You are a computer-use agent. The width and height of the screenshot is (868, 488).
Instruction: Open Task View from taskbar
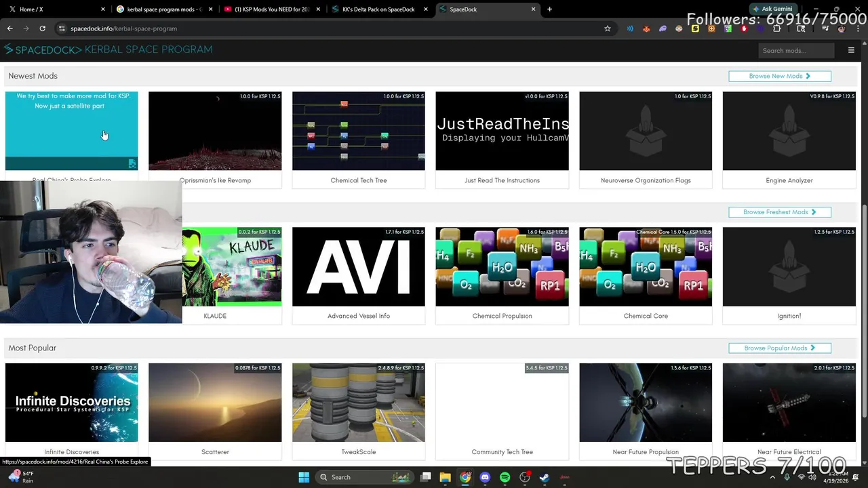point(425,477)
